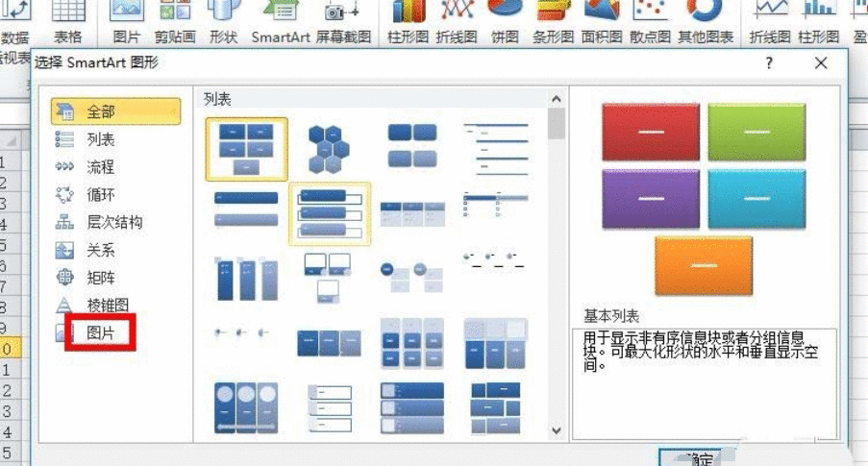The image size is (868, 466).
Task: Insert a 表格 from the ribbon
Action: (x=68, y=23)
